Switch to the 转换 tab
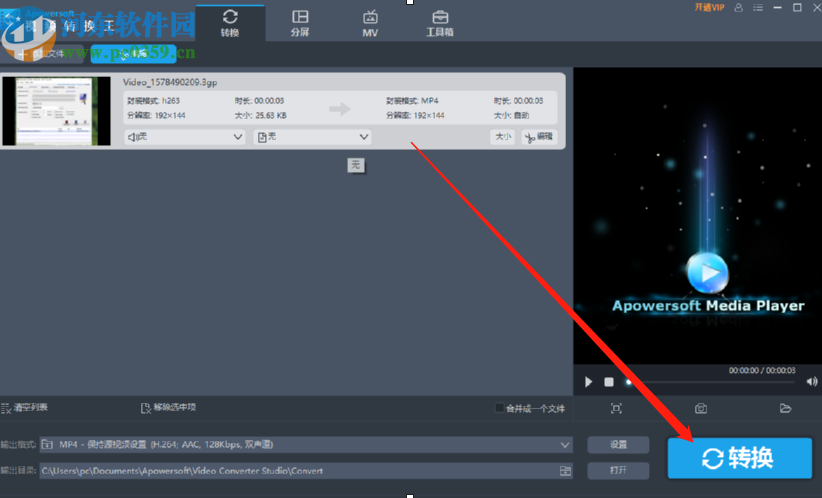The height and width of the screenshot is (498, 822). (x=230, y=23)
